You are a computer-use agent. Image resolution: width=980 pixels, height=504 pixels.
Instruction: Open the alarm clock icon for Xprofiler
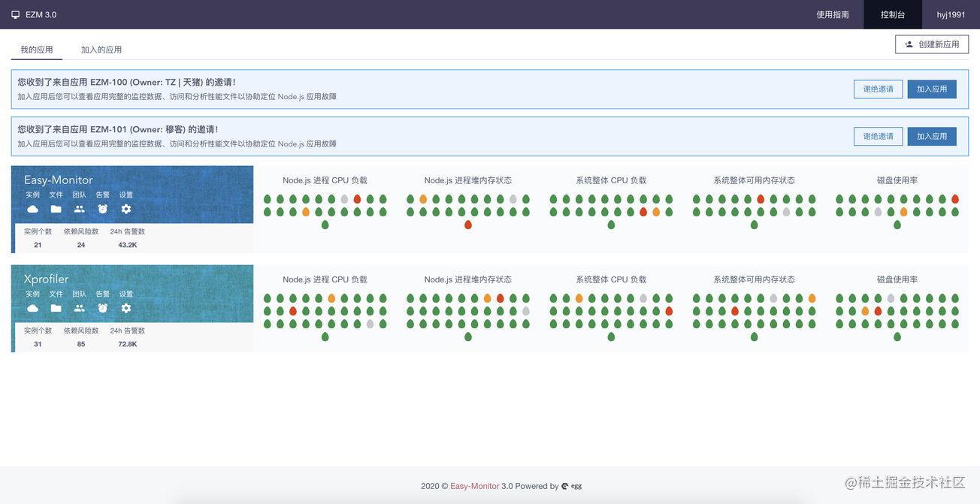(x=103, y=308)
